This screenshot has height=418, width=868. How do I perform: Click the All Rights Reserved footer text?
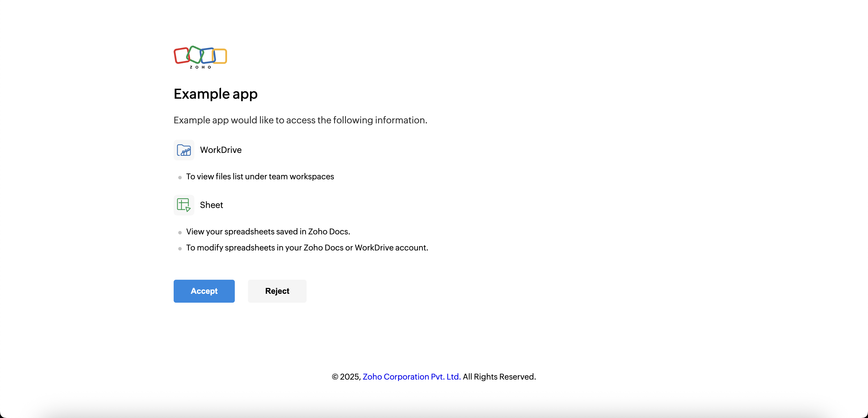tap(499, 377)
